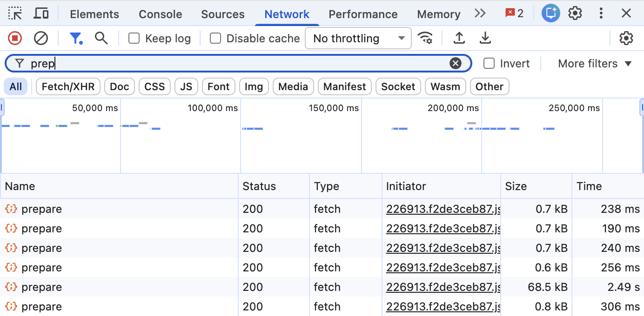Expand the More filters dropdown
This screenshot has width=644, height=316.
[595, 64]
